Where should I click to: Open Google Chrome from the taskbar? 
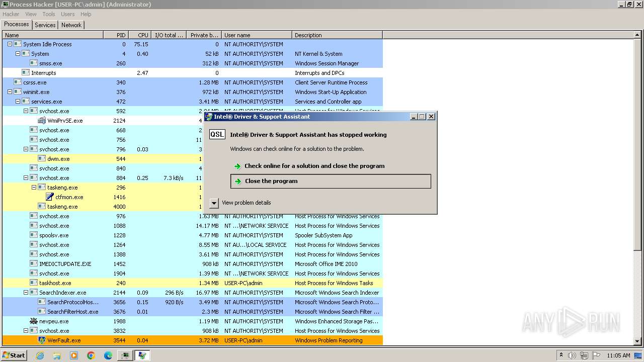tap(91, 355)
